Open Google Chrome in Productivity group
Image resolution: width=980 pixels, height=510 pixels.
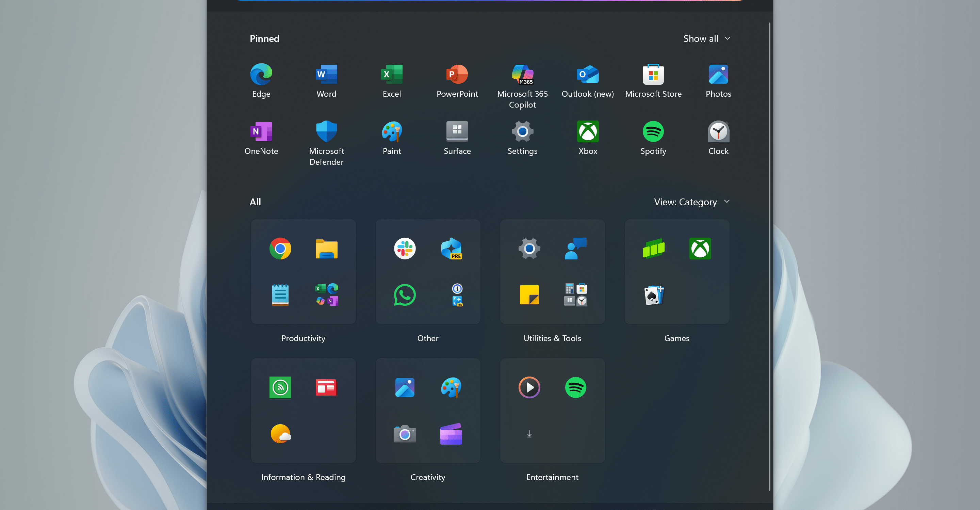[280, 249]
